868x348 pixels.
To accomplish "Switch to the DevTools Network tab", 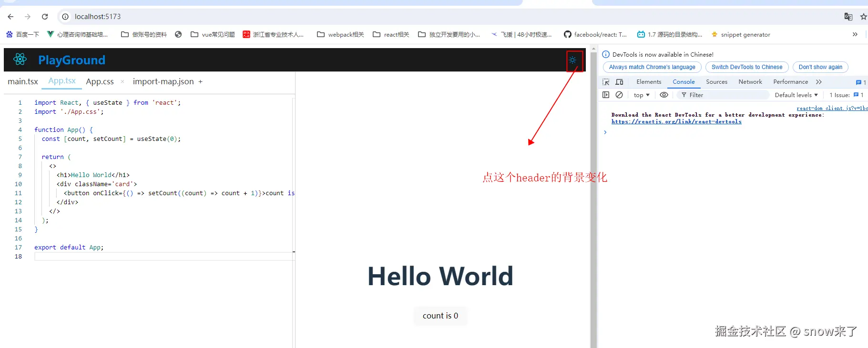I will coord(750,82).
